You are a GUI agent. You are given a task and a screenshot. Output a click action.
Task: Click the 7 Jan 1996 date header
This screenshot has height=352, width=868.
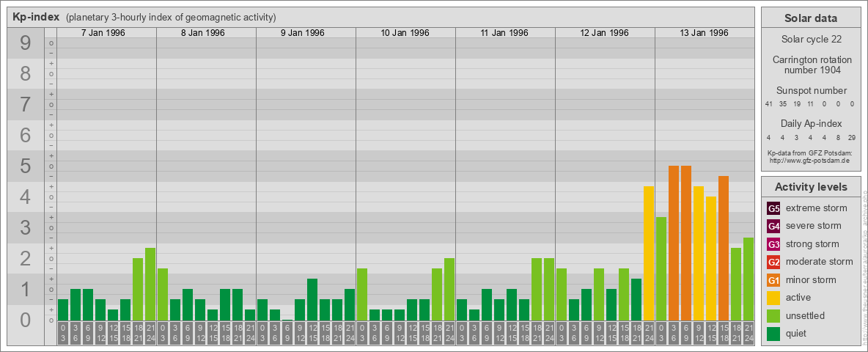[103, 33]
